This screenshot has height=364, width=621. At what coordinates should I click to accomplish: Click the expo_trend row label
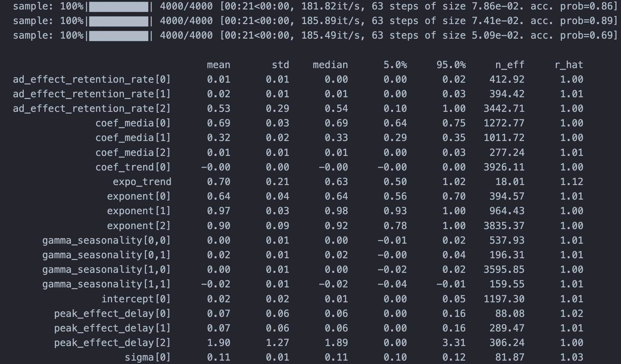[142, 182]
